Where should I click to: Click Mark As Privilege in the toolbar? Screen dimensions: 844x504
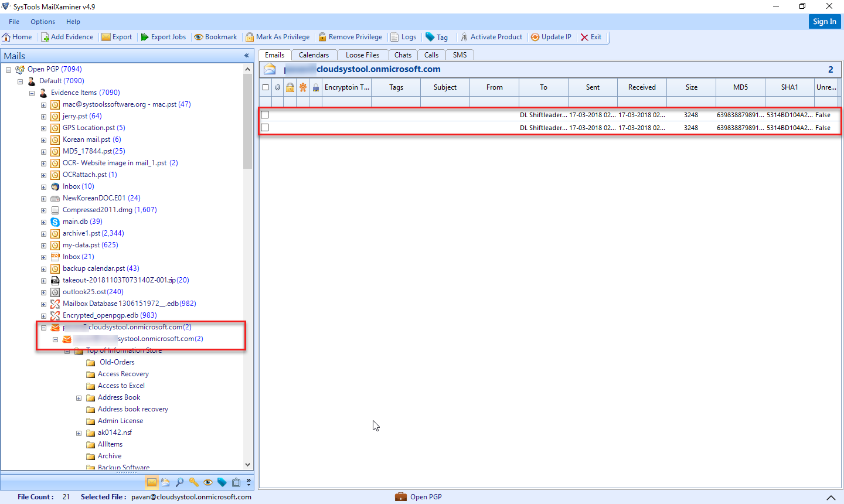click(278, 36)
